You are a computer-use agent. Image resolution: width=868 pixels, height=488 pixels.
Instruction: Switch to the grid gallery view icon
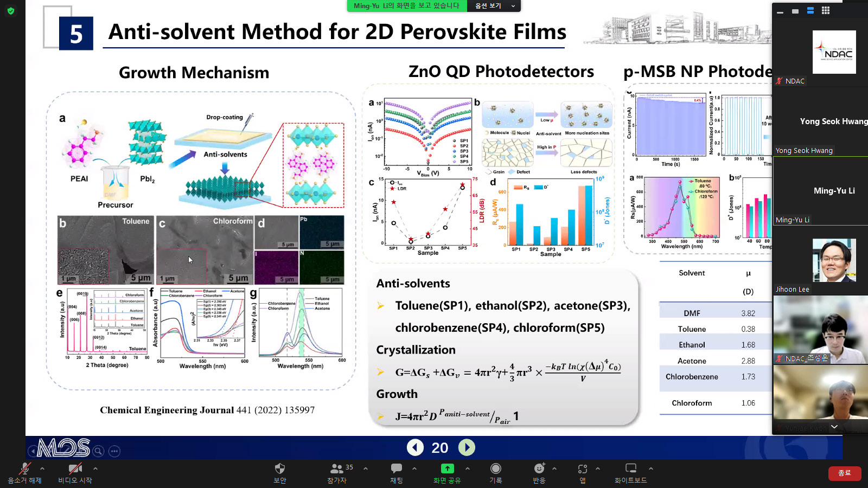pyautogui.click(x=826, y=10)
